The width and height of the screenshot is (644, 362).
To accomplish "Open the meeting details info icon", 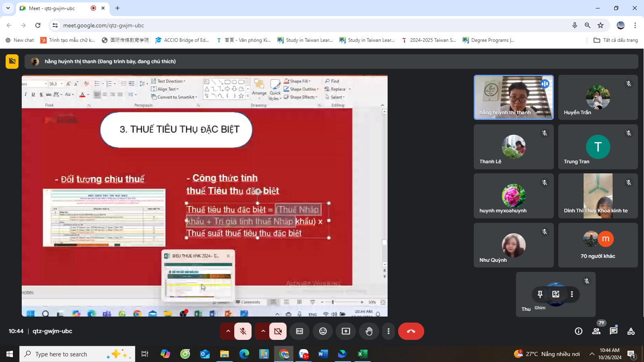I will (x=578, y=331).
